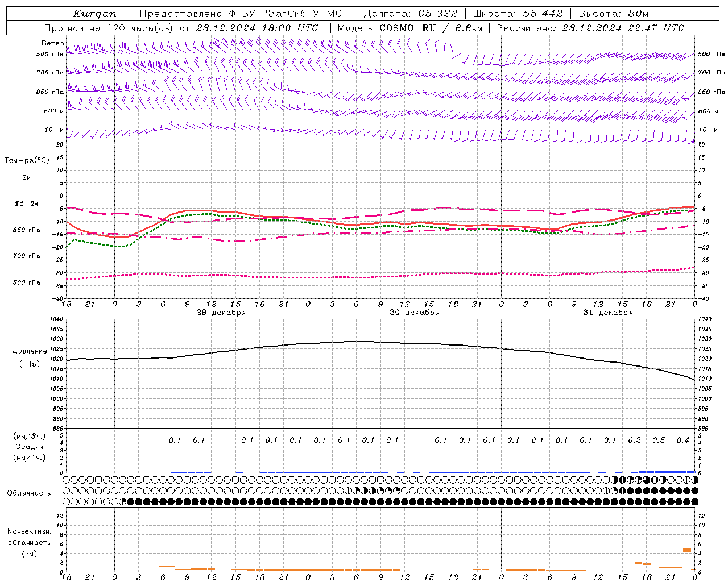Click the Td 2м legend entry
This screenshot has height=582, width=728.
pos(27,203)
